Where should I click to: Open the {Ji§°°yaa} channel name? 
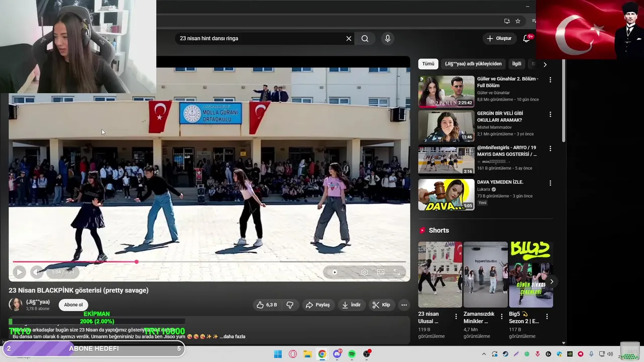pyautogui.click(x=38, y=302)
